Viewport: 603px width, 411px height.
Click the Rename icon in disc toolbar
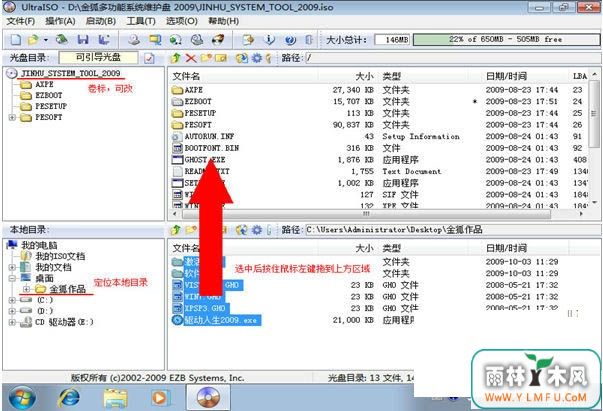coord(221,58)
